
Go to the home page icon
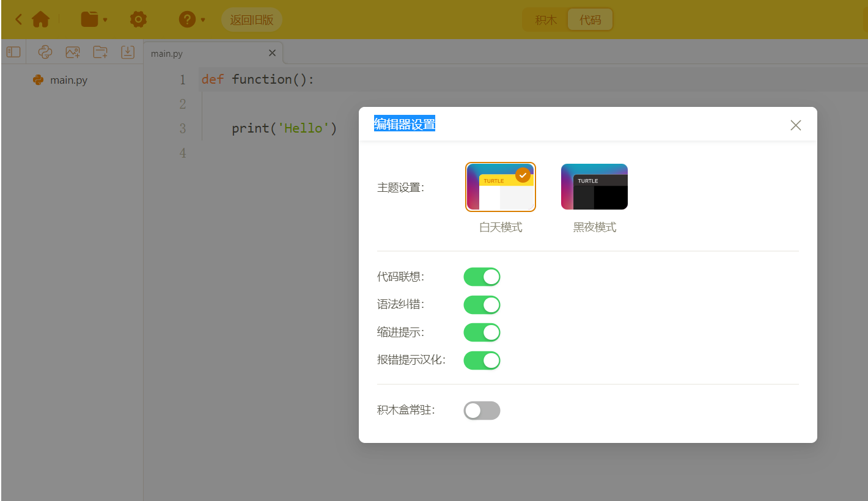[40, 20]
